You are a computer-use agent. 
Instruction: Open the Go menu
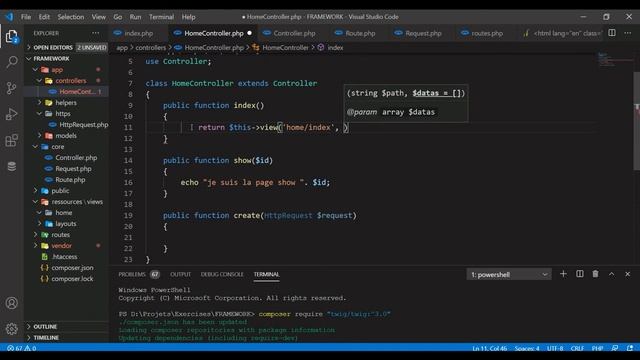[118, 17]
